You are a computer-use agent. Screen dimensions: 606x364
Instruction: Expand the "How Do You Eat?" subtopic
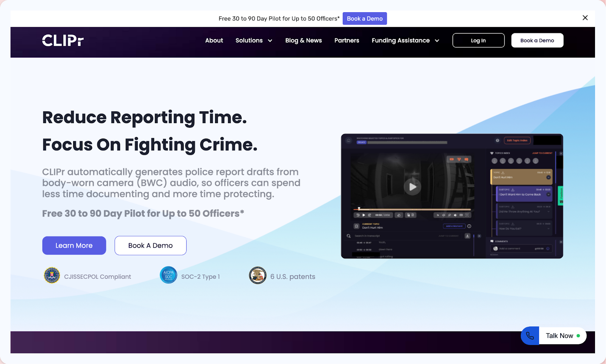548,228
